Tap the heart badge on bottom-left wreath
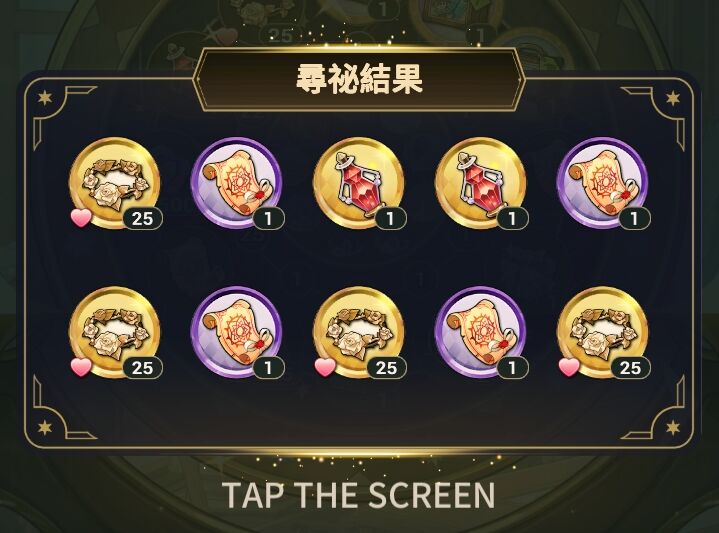This screenshot has width=719, height=533. click(81, 367)
